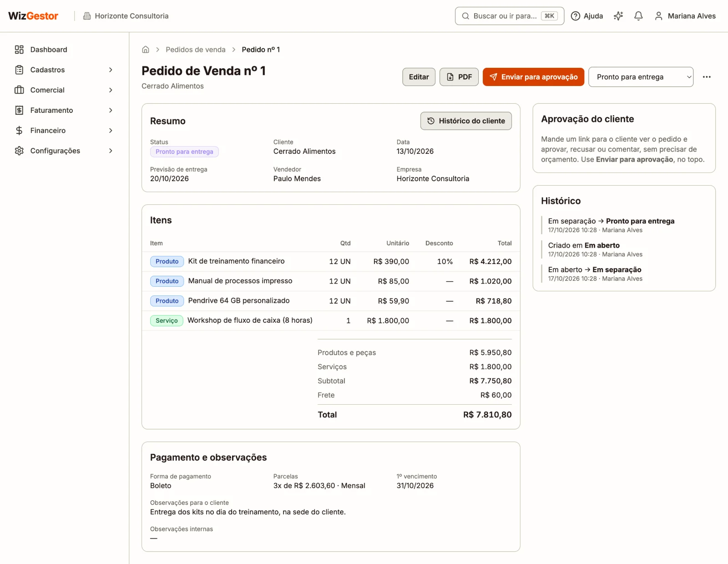Expand the Cadastros submenu chevron
Image resolution: width=728 pixels, height=564 pixels.
click(111, 70)
